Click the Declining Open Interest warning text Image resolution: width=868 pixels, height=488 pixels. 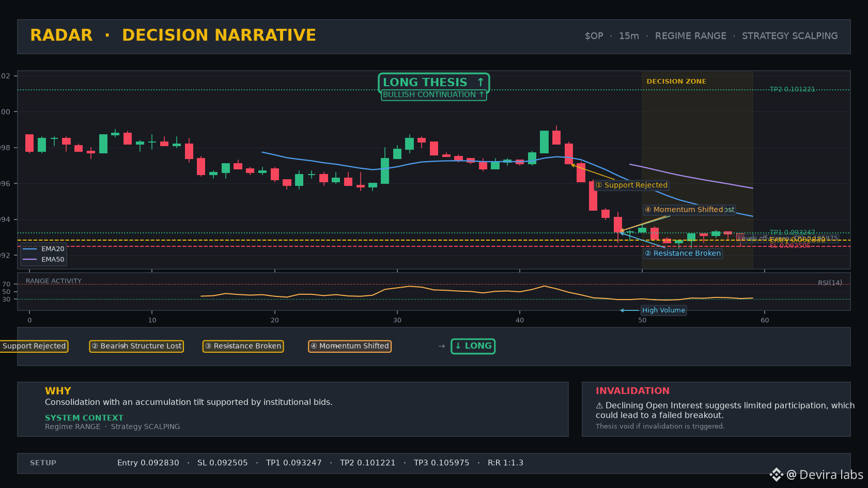(x=725, y=411)
